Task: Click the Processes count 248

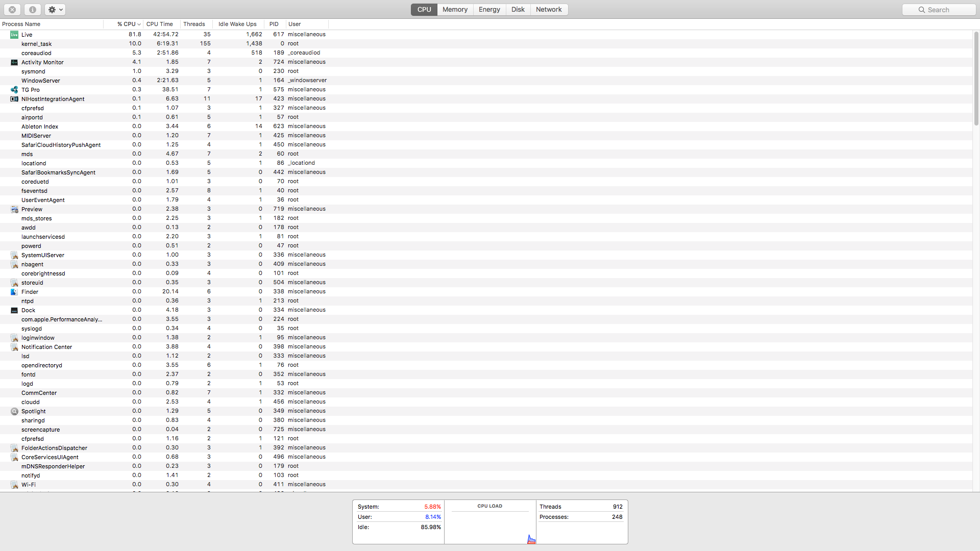Action: pyautogui.click(x=617, y=517)
